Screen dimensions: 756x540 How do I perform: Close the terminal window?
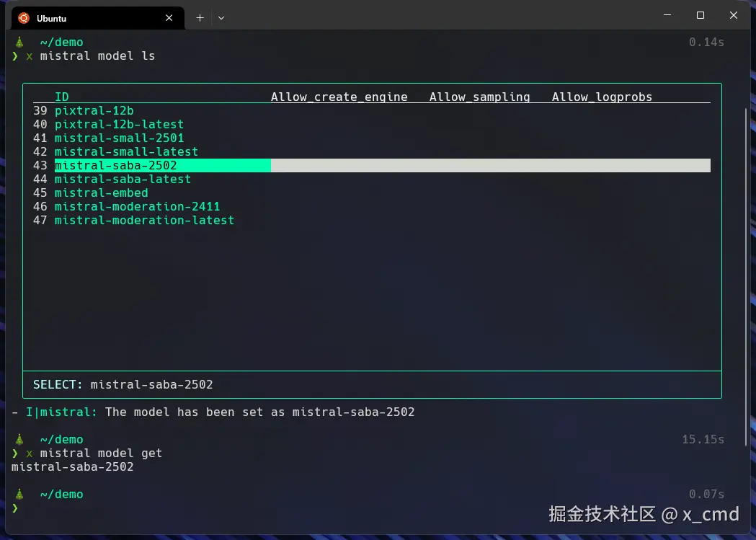click(x=734, y=15)
